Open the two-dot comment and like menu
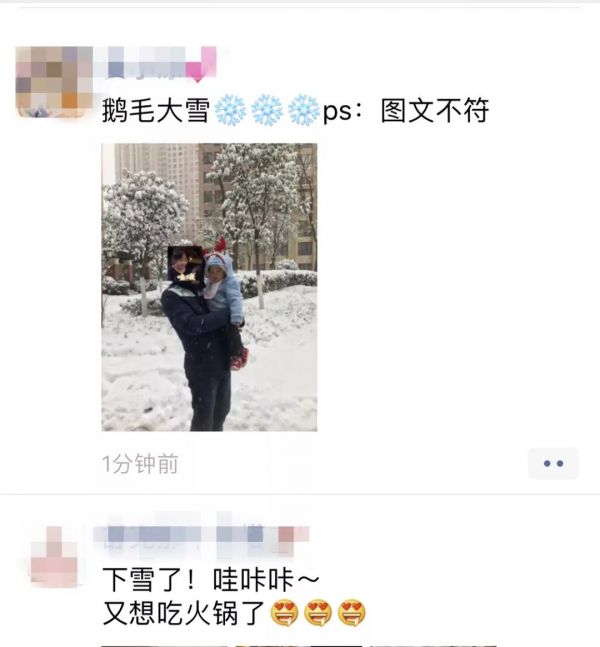This screenshot has height=647, width=600. 553,463
